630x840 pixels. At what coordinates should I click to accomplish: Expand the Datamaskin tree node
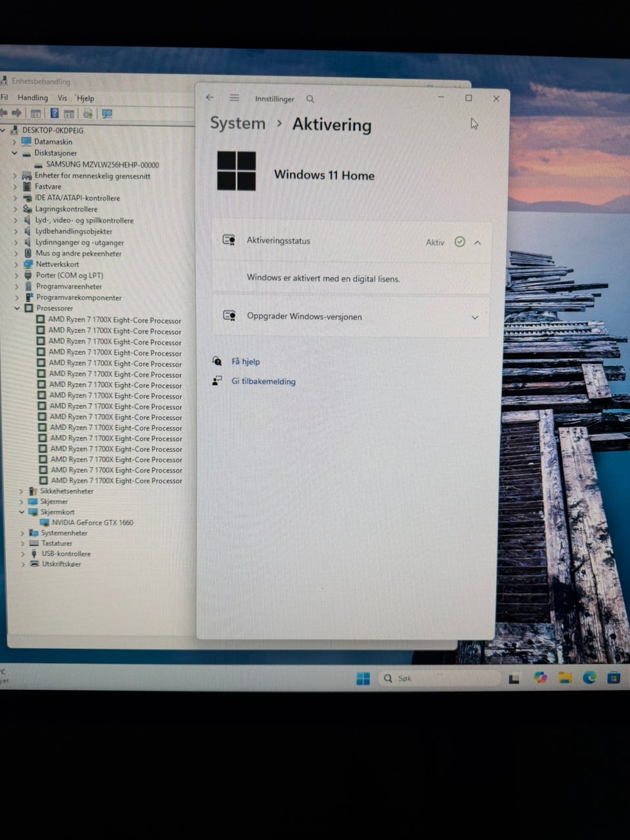tap(14, 142)
